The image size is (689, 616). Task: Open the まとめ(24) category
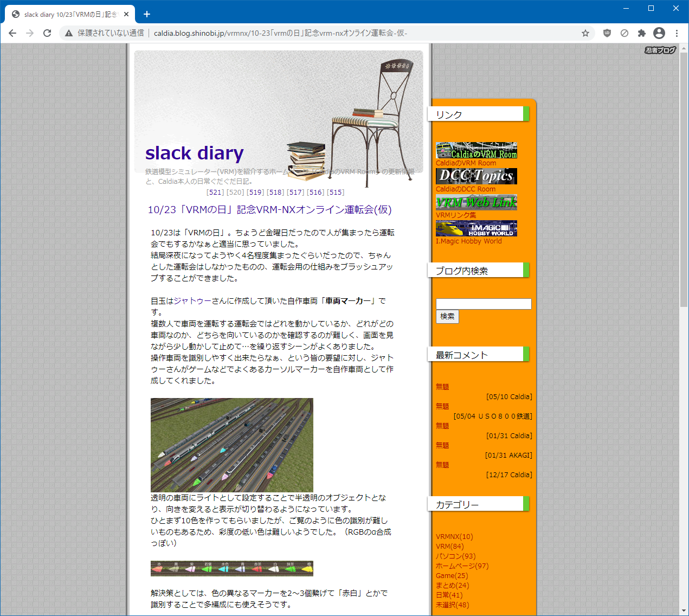pos(453,586)
